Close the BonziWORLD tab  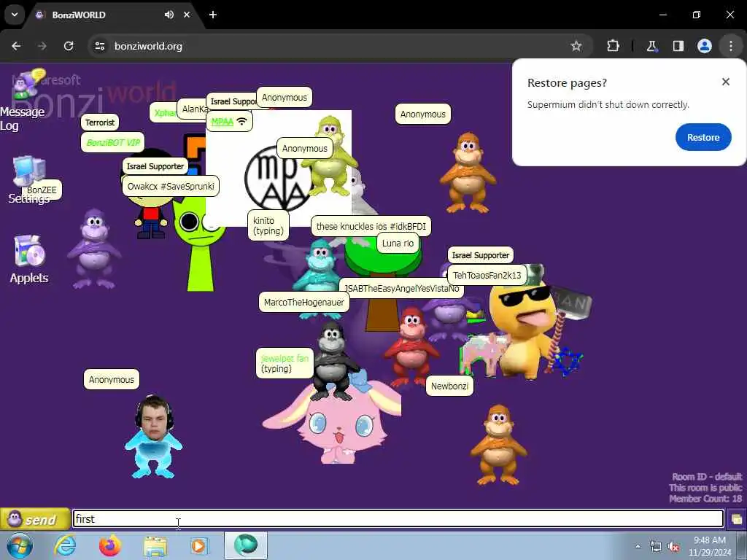click(187, 15)
